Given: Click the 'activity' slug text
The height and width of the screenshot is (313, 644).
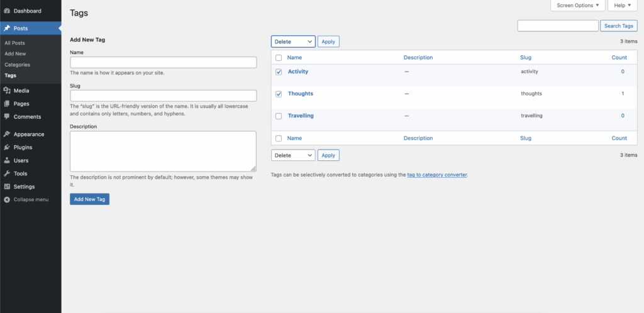Looking at the screenshot, I should (530, 72).
